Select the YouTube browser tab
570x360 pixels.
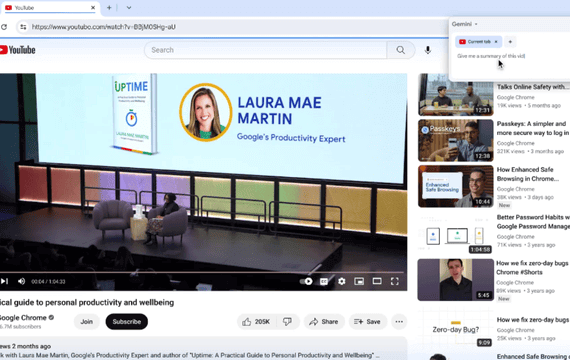(50, 8)
